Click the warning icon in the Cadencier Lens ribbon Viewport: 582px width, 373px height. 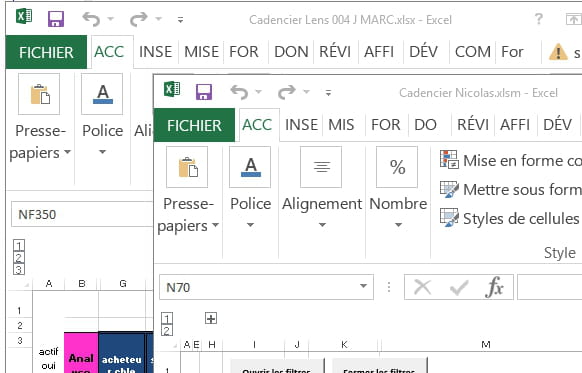pos(558,52)
